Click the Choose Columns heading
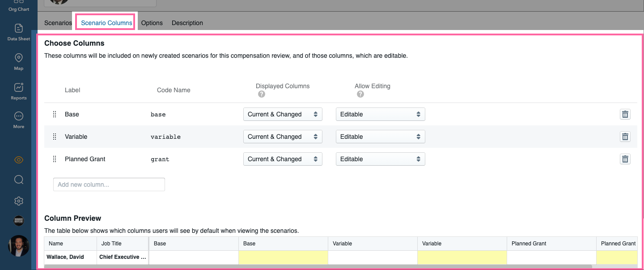 point(74,43)
